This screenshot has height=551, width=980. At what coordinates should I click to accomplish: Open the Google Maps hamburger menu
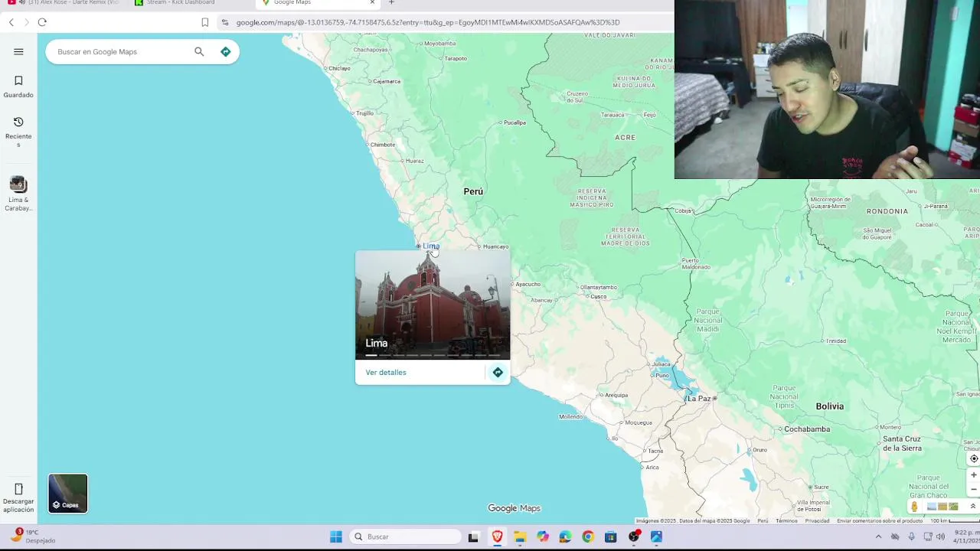(18, 51)
